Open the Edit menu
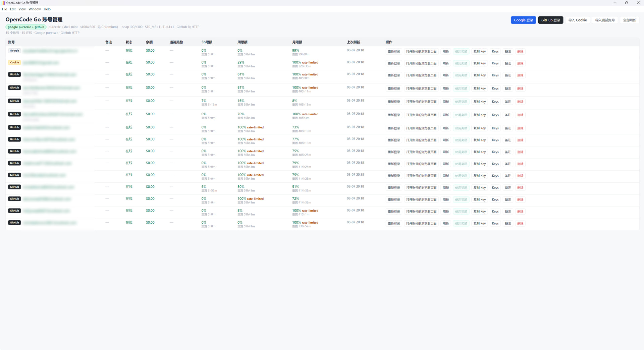The width and height of the screenshot is (644, 350). pos(13,9)
